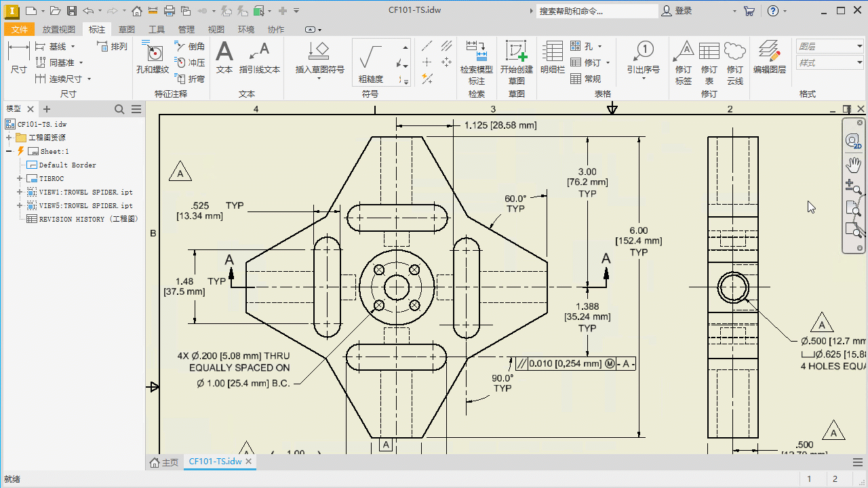868x488 pixels.
Task: Open the shopping cart icon
Action: 749,11
